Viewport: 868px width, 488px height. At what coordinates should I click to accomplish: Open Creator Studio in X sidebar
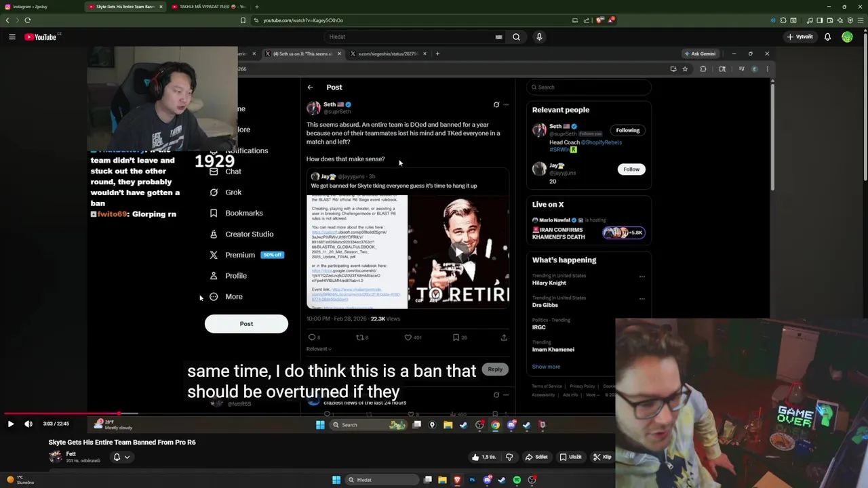click(x=242, y=234)
